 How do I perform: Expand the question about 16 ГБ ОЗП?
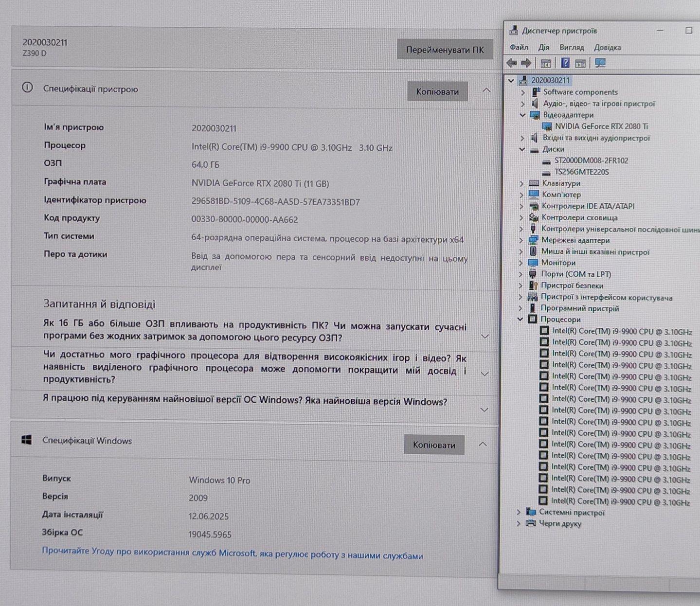click(x=485, y=336)
